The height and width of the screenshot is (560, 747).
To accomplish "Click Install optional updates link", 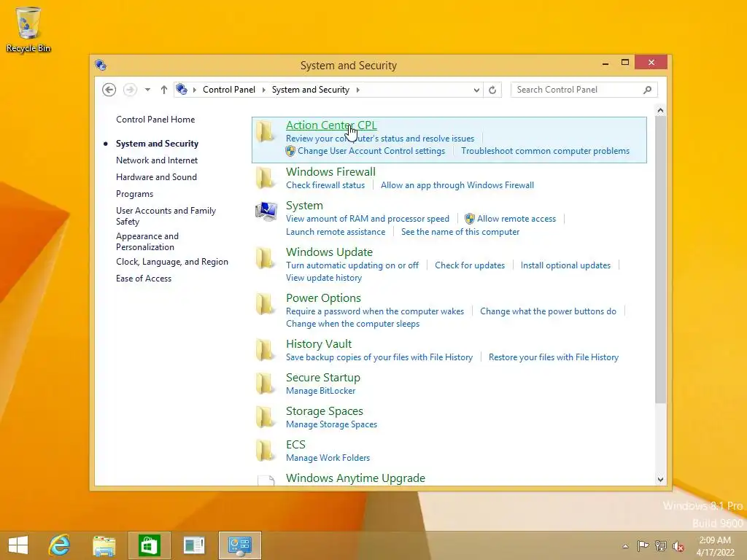I will (565, 265).
